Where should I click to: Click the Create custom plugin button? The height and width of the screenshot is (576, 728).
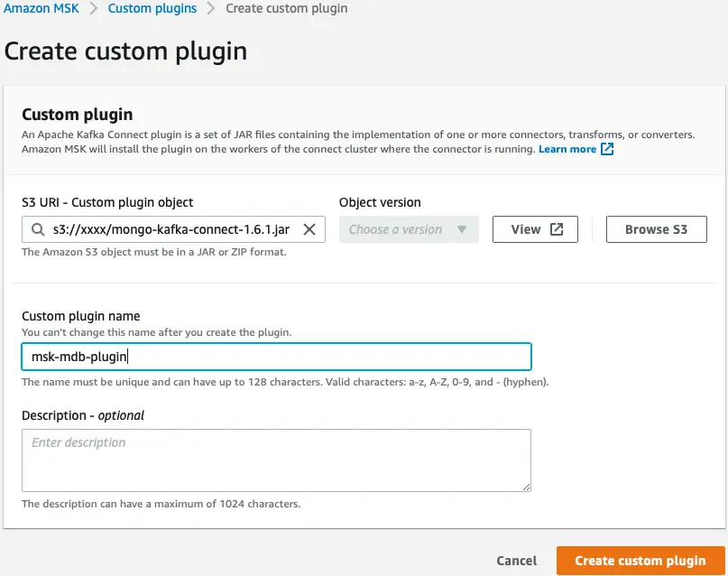pos(639,560)
